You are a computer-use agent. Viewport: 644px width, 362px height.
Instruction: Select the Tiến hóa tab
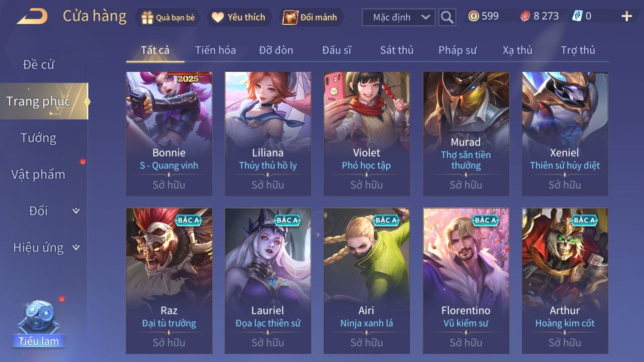coord(216,50)
